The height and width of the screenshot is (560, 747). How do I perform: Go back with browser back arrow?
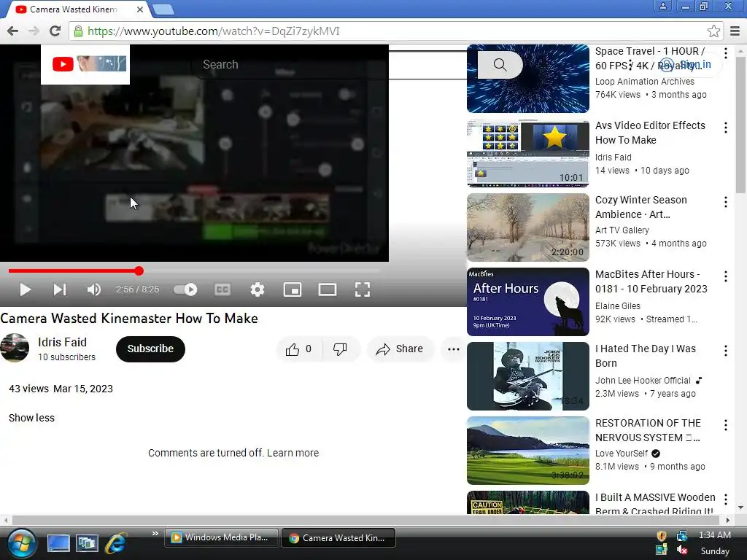[x=13, y=31]
